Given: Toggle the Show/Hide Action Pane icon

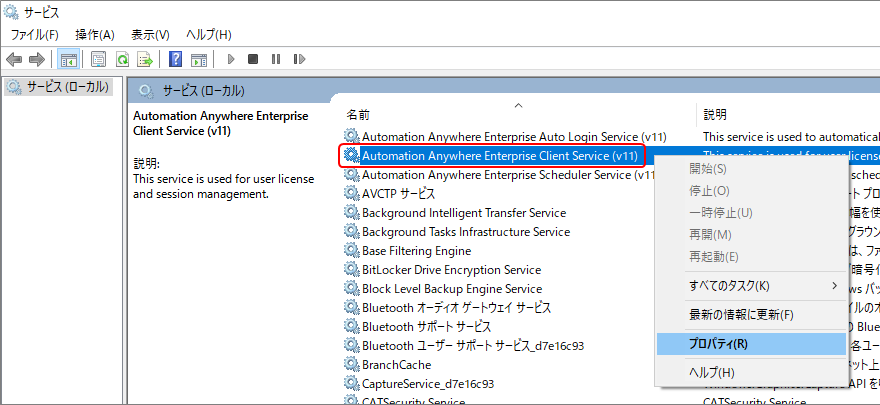Looking at the screenshot, I should coord(199,59).
